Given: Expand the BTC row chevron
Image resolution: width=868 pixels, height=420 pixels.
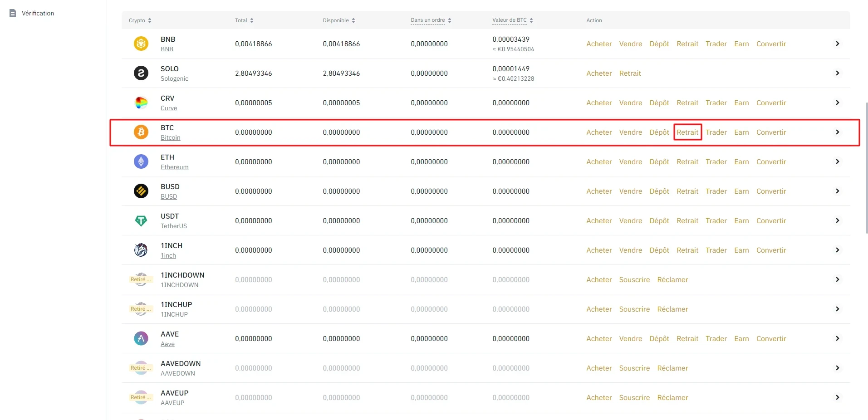Looking at the screenshot, I should [838, 132].
